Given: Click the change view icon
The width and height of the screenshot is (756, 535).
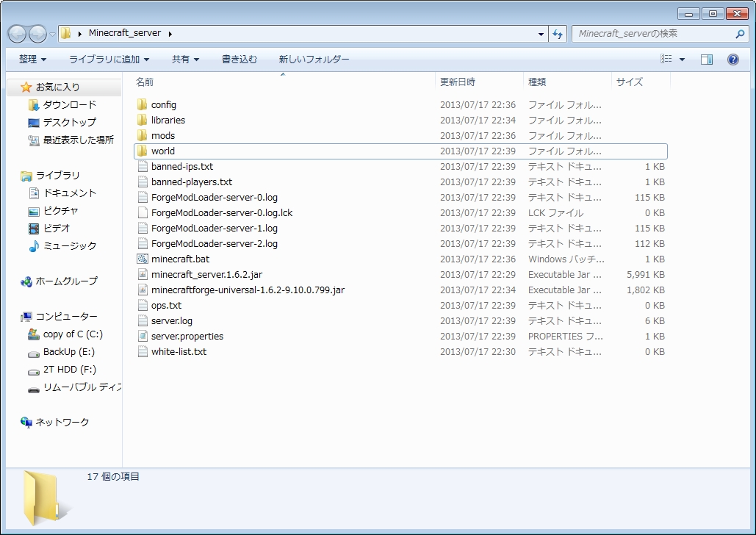Looking at the screenshot, I should [666, 59].
